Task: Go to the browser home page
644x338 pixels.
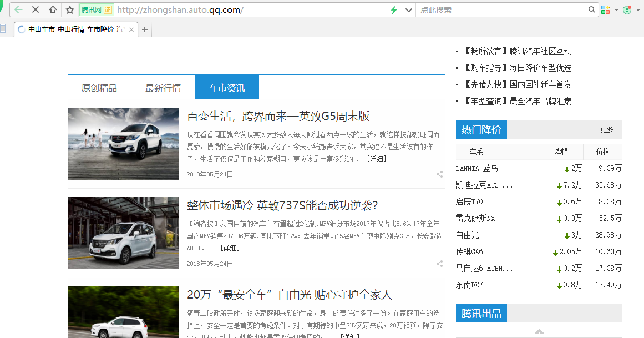Action: (x=53, y=10)
